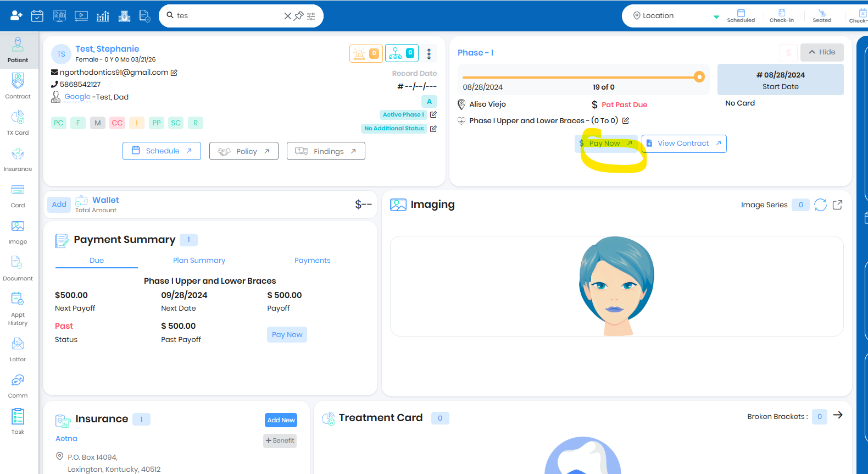Click the add new patient icon
868x474 pixels.
click(16, 15)
